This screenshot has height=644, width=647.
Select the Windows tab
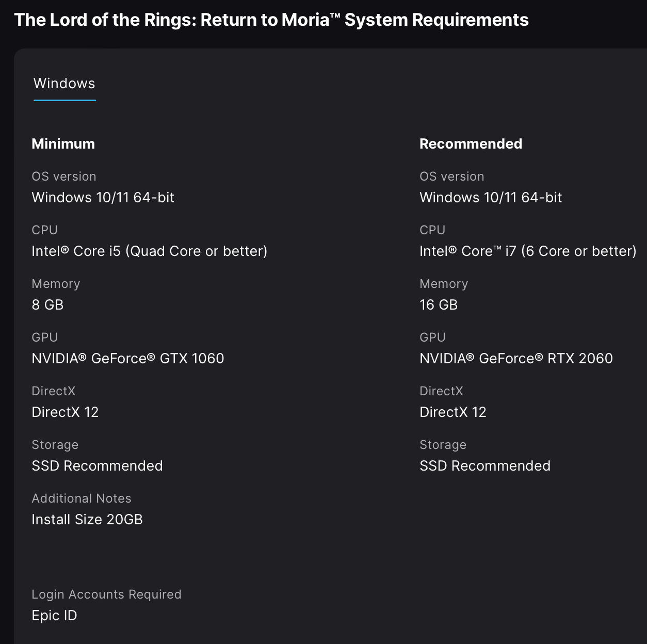(64, 84)
